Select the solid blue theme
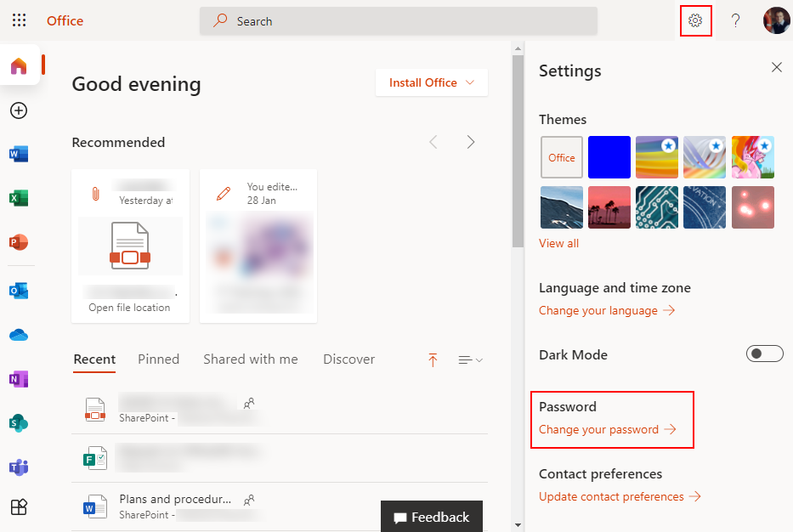793x532 pixels. click(609, 157)
